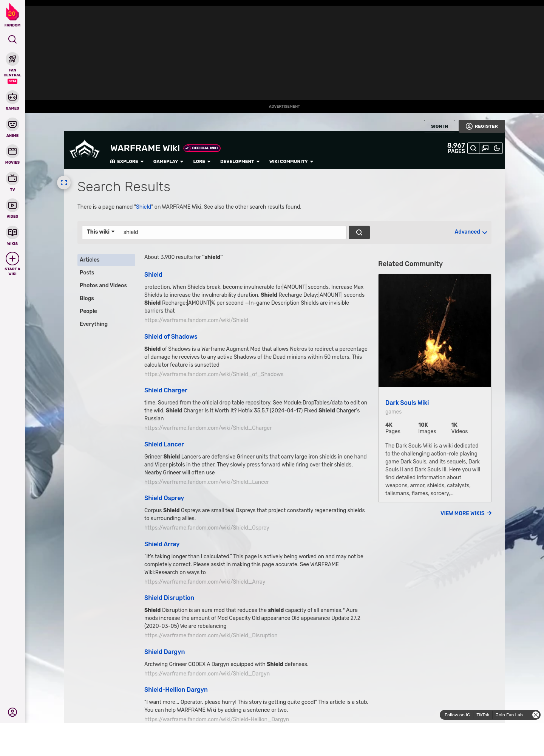The width and height of the screenshot is (544, 756).
Task: Open the TV sidebar icon
Action: pos(12,178)
